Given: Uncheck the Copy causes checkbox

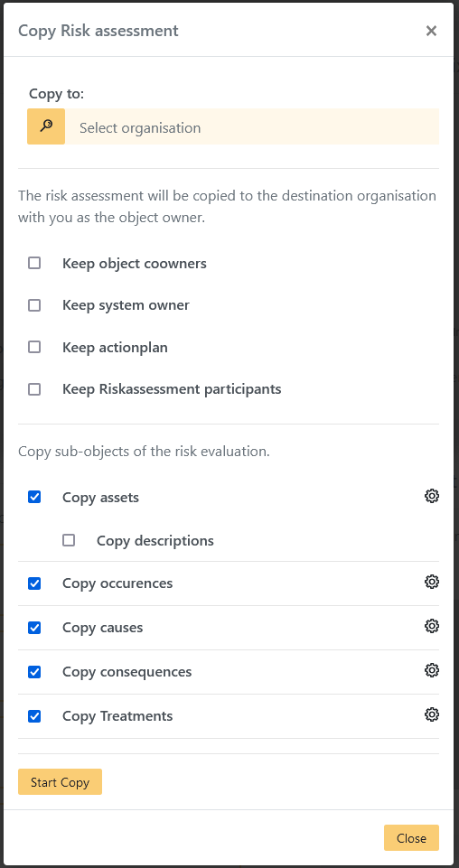Looking at the screenshot, I should pos(34,628).
